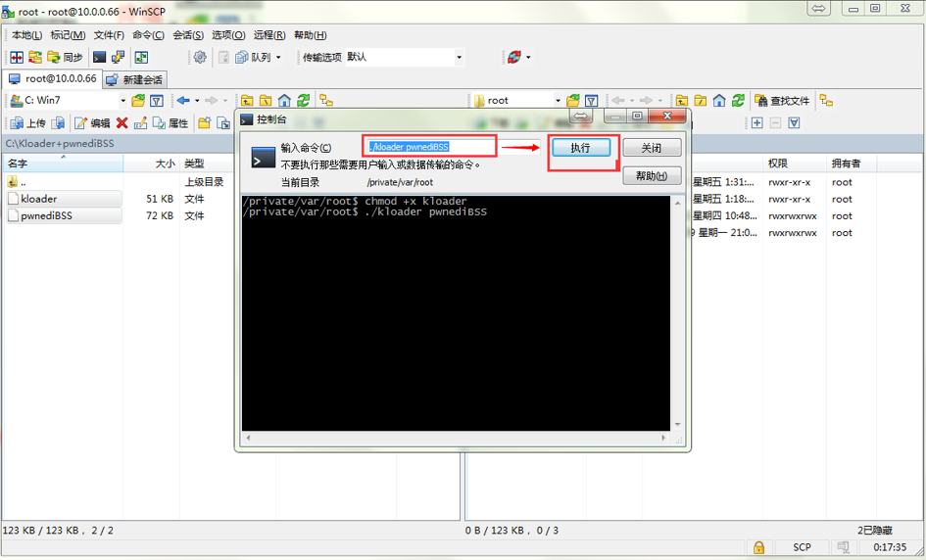
Task: Click the local open directory folder icon
Action: (x=138, y=100)
